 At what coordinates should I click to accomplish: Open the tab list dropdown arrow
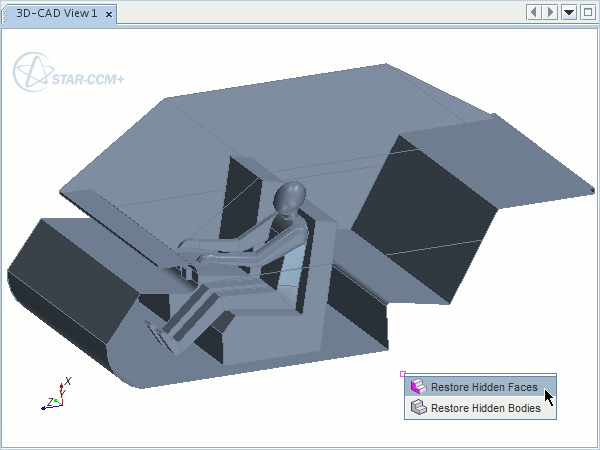(569, 12)
